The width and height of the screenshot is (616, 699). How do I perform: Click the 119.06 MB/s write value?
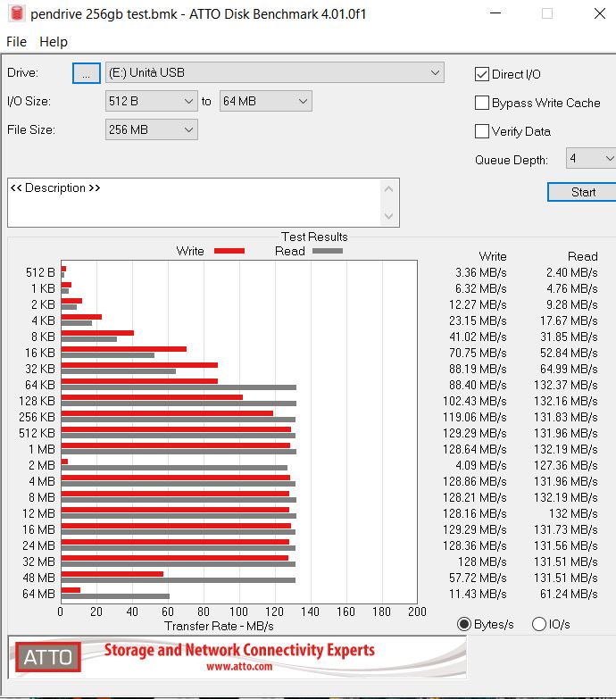[x=475, y=417]
